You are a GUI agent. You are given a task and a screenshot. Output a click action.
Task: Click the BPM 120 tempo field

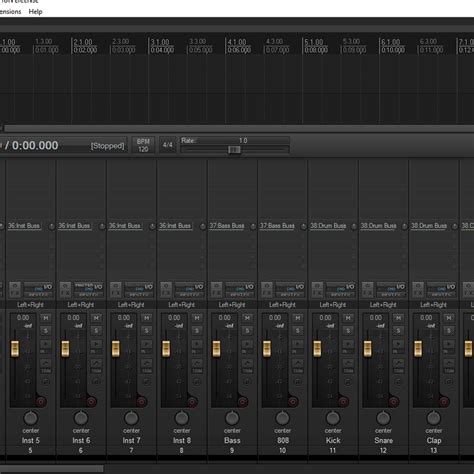(x=143, y=145)
